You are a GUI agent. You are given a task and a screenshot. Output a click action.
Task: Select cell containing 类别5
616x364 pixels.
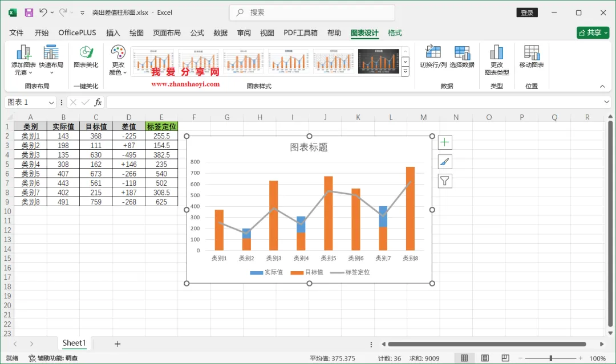(x=31, y=173)
